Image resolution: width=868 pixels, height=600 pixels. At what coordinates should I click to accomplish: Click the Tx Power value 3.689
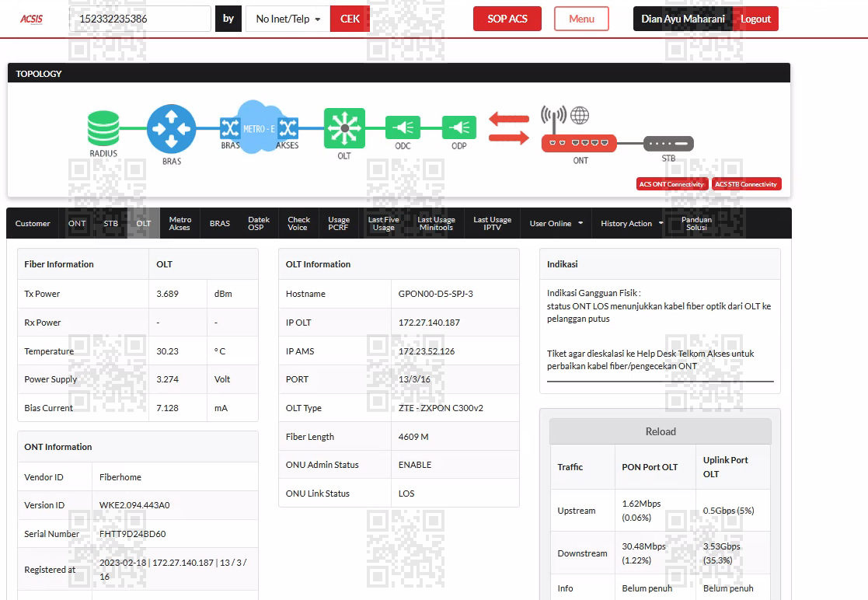[167, 294]
